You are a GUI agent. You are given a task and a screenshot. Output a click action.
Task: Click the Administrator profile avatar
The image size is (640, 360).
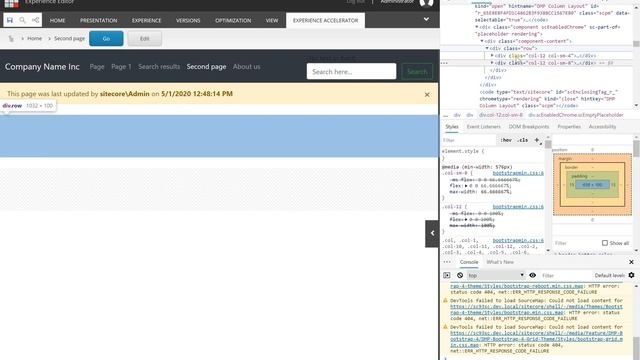tap(426, 3)
